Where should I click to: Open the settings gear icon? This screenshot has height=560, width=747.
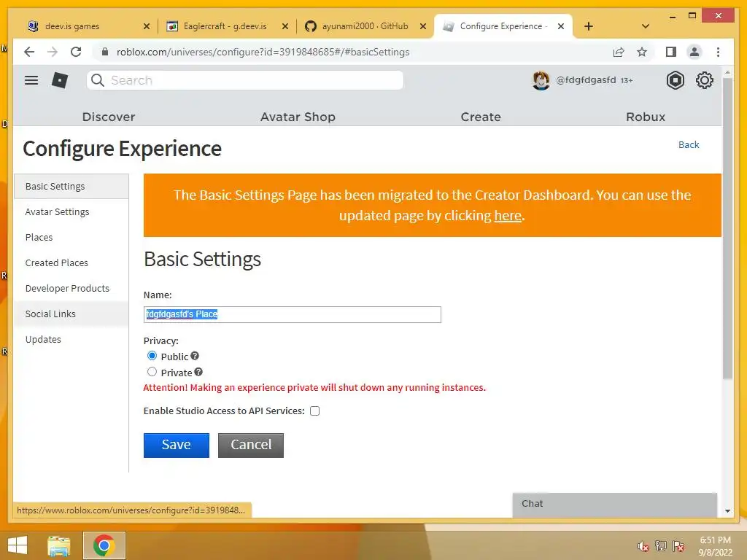coord(704,80)
